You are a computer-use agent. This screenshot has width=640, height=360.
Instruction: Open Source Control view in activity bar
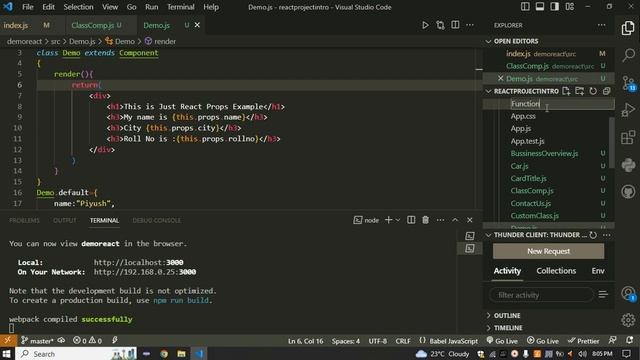tap(629, 83)
